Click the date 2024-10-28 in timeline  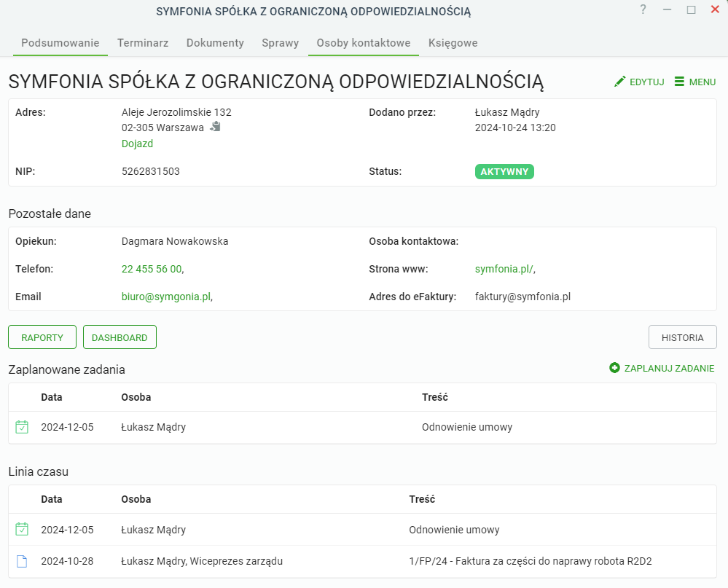[67, 561]
